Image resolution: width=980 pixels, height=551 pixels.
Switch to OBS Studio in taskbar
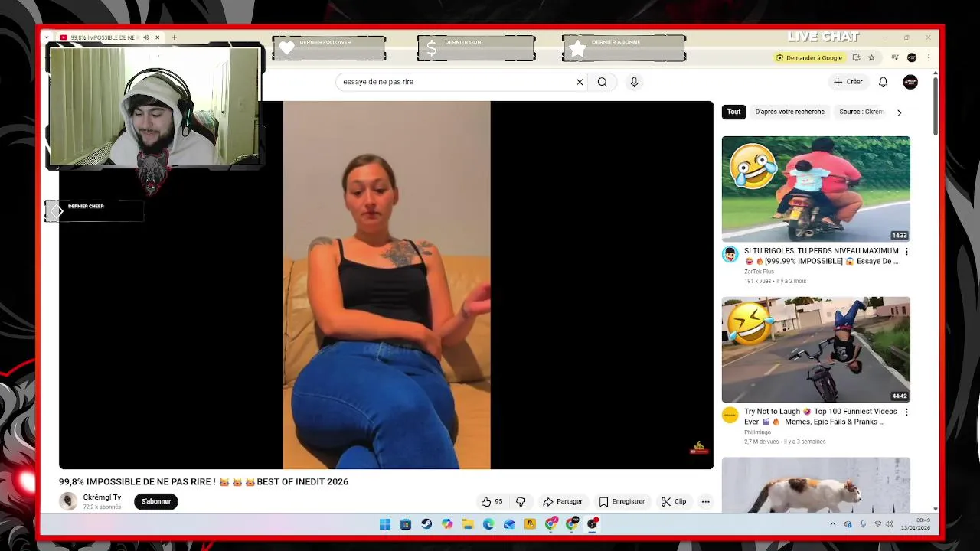coord(592,524)
